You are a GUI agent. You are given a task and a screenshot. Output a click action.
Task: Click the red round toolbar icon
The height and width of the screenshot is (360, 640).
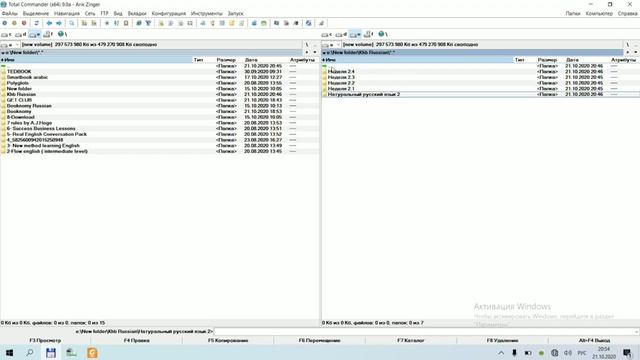[24, 23]
